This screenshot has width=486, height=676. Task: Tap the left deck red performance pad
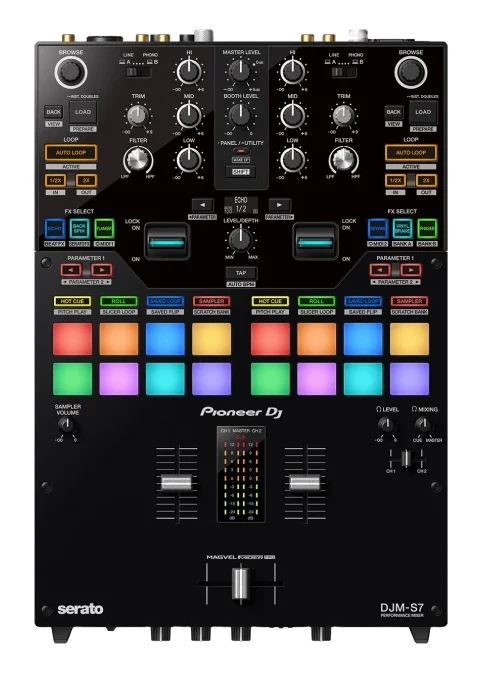[x=72, y=339]
